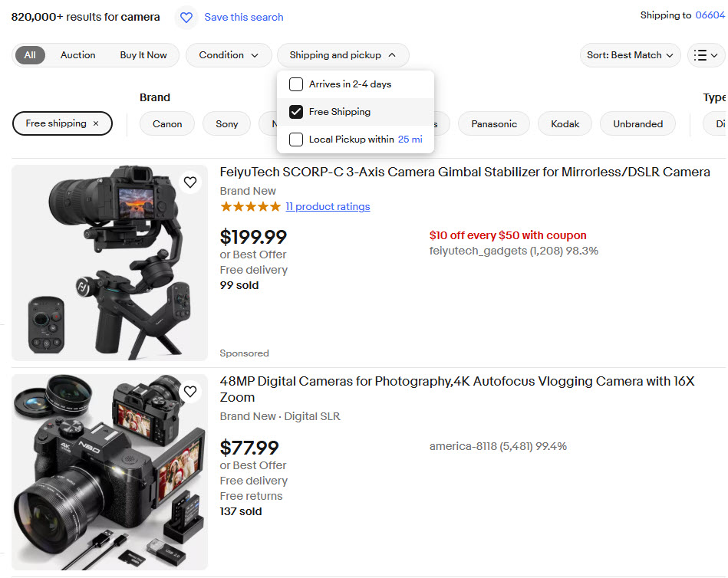The width and height of the screenshot is (728, 578).
Task: Switch to the Auction tab
Action: [78, 55]
